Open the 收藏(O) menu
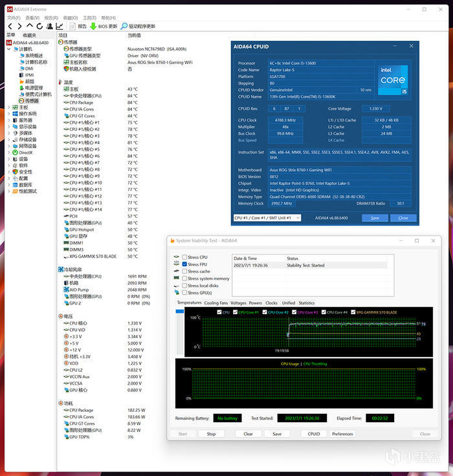453x476 pixels. 71,18
